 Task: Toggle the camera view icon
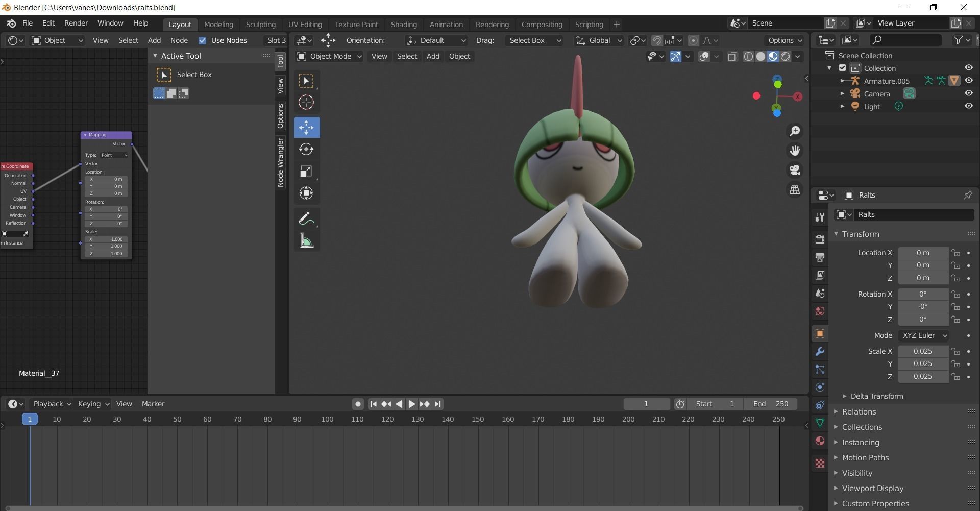tap(795, 170)
